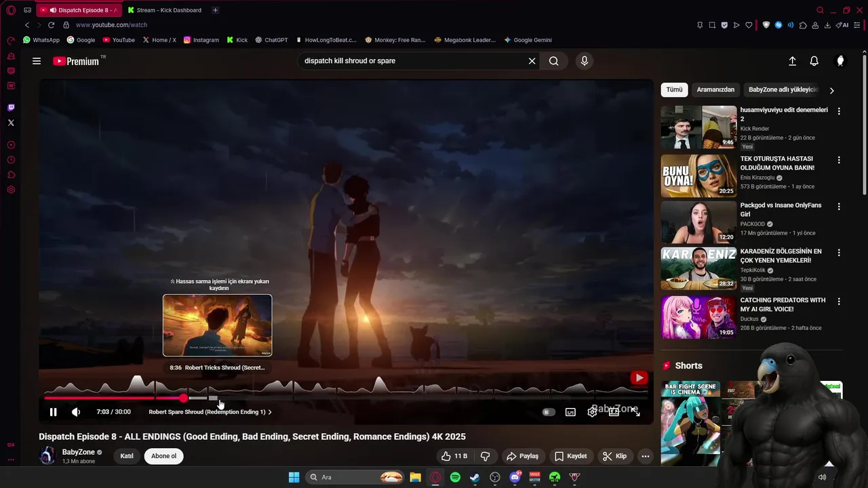Open the account avatar menu
The width and height of the screenshot is (868, 488).
pos(840,61)
